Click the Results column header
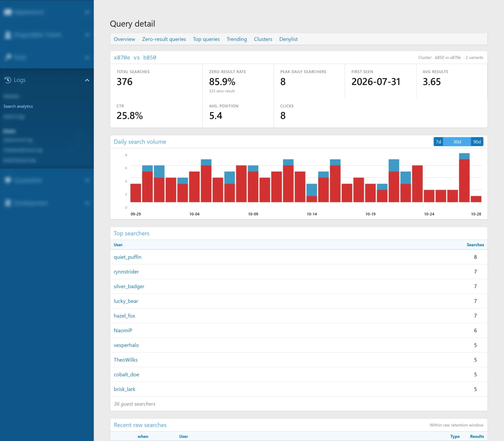Image resolution: width=504 pixels, height=441 pixels. [x=477, y=436]
